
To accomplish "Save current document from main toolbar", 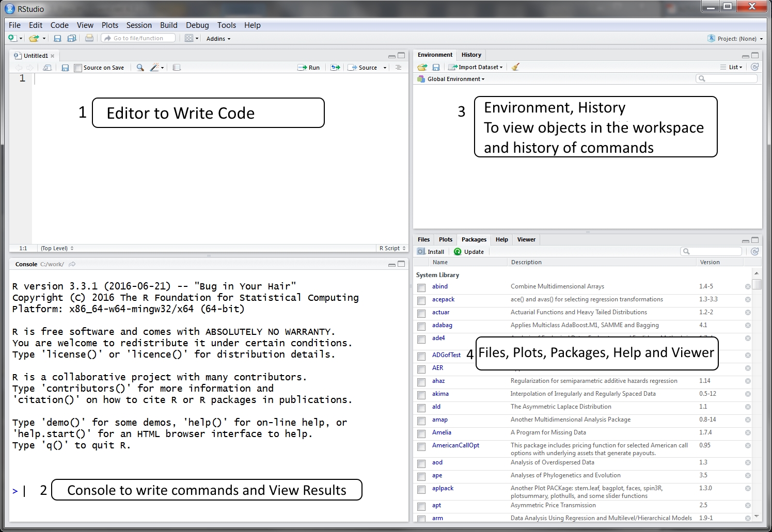I will [57, 38].
